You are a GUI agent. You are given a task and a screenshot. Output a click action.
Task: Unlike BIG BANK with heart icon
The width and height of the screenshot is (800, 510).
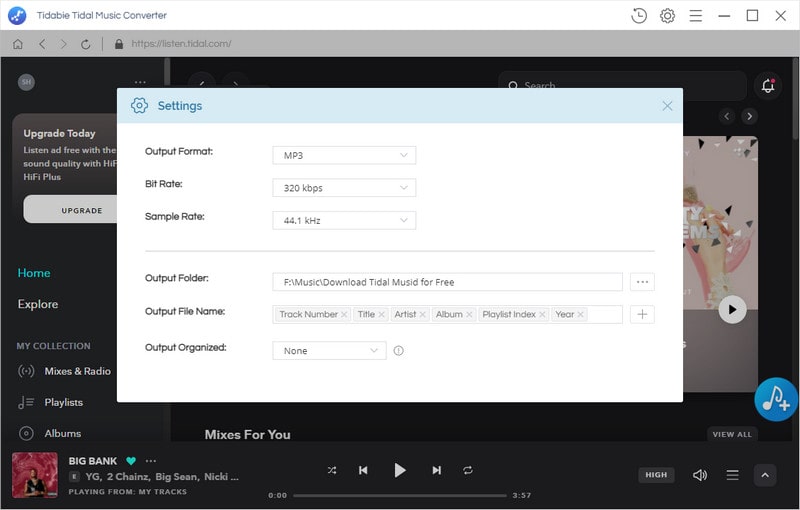(131, 461)
